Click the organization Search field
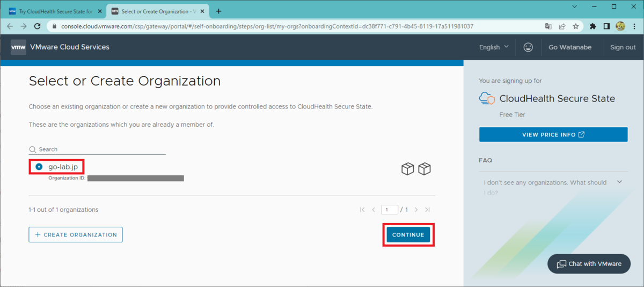This screenshot has width=644, height=287. click(97, 149)
